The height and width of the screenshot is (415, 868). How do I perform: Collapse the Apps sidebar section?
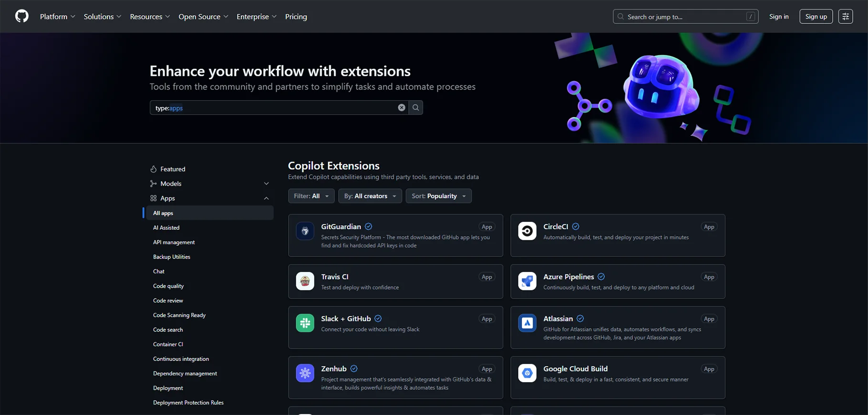[267, 198]
